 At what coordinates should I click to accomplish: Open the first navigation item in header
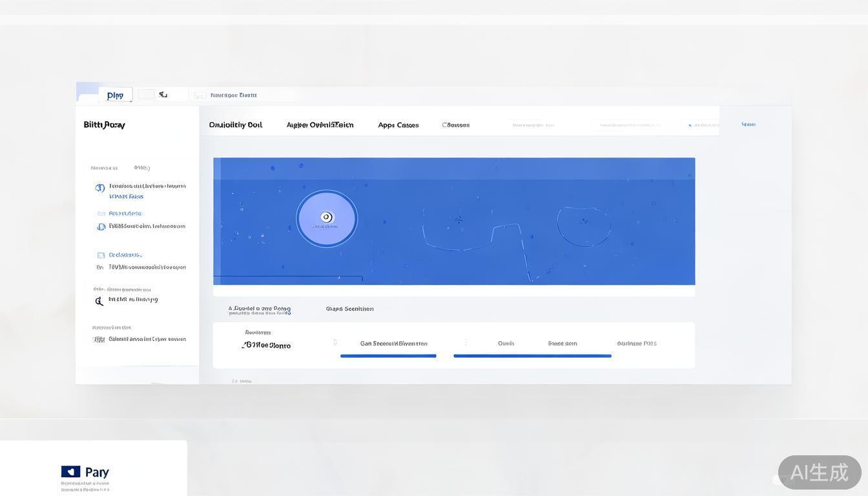(x=235, y=125)
